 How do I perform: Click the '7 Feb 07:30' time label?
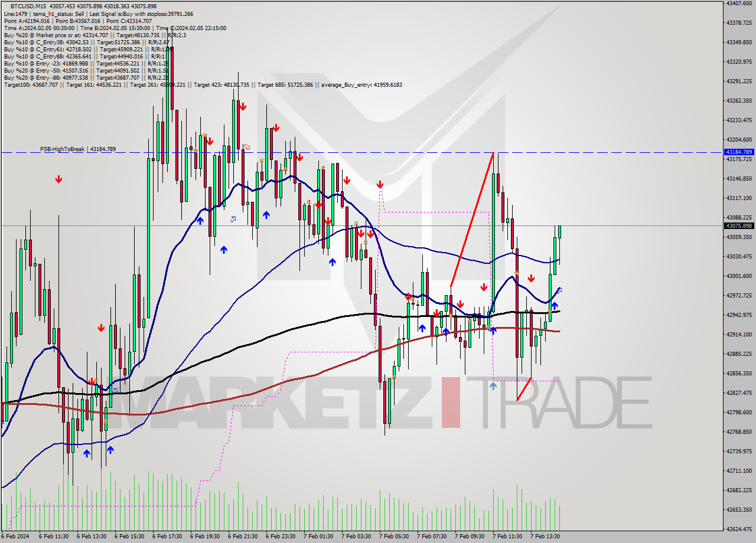pyautogui.click(x=432, y=537)
